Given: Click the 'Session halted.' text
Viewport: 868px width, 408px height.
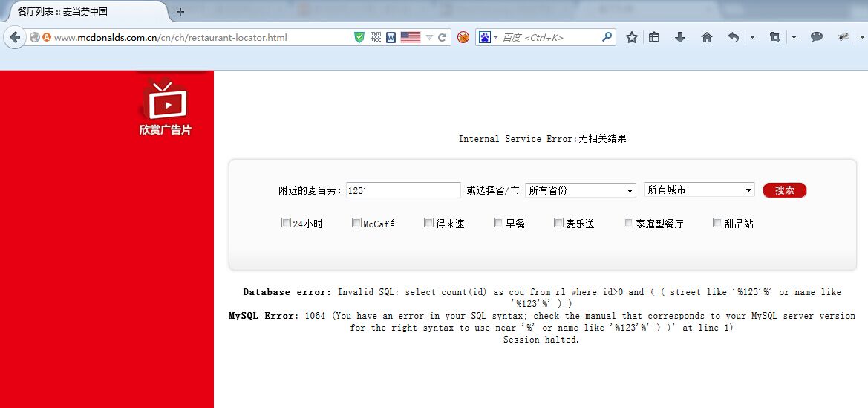Looking at the screenshot, I should coord(541,340).
